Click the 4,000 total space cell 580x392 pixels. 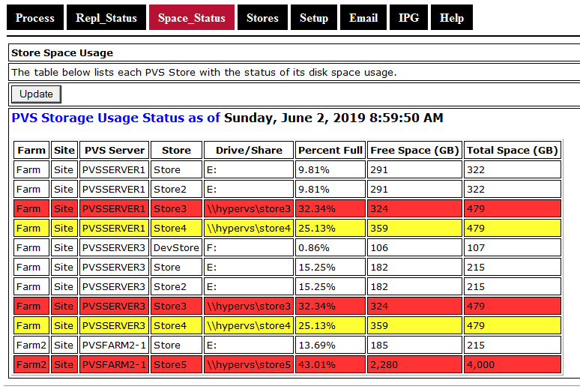tap(512, 365)
